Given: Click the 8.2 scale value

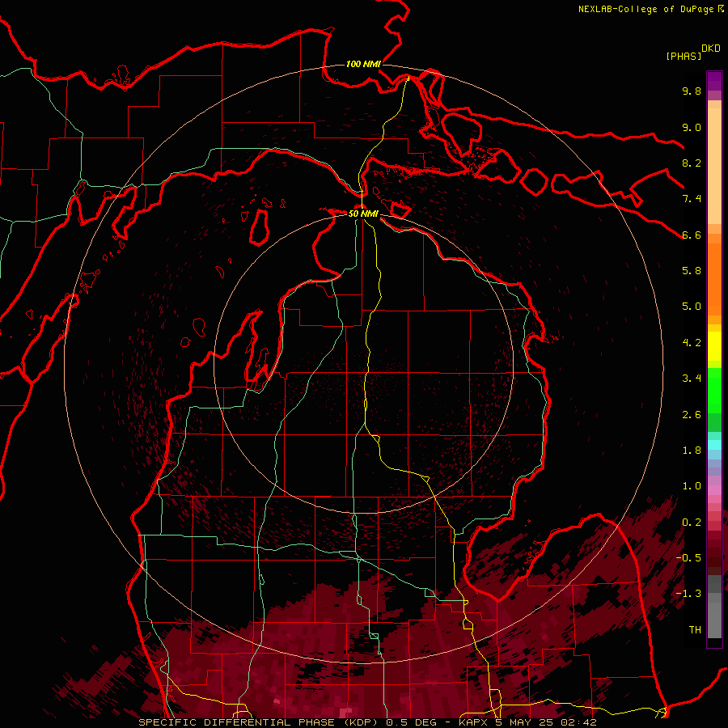Looking at the screenshot, I should pyautogui.click(x=692, y=163).
